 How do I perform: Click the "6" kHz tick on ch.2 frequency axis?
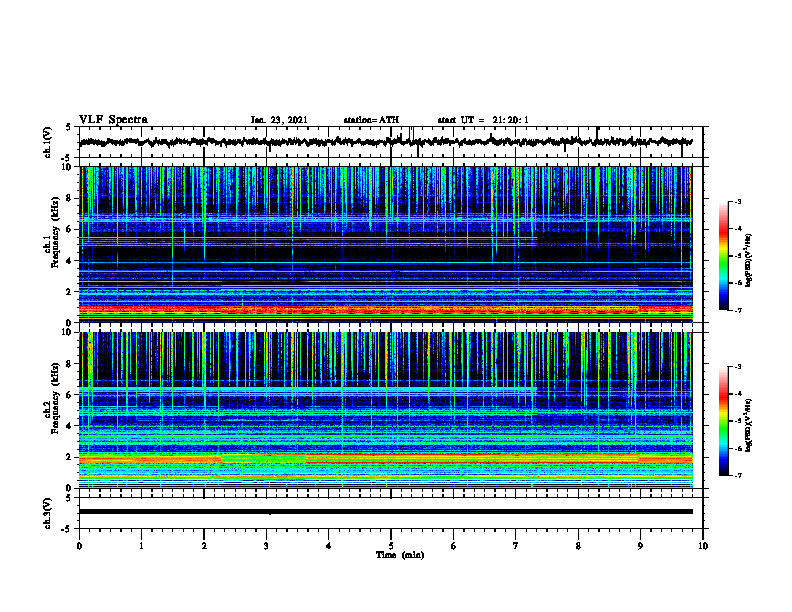pos(70,395)
